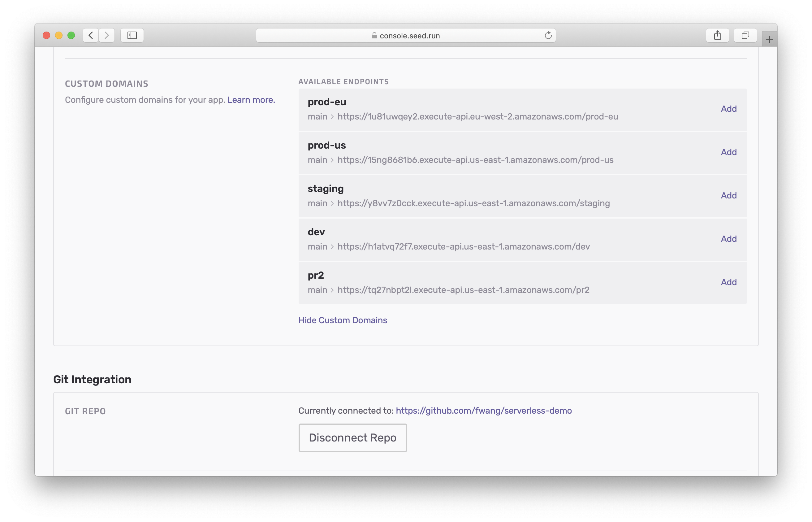Go back with the Safari back arrow
The image size is (812, 522).
[91, 35]
